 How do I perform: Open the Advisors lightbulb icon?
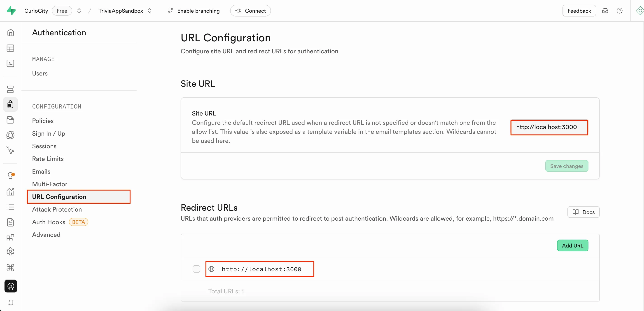pyautogui.click(x=10, y=176)
